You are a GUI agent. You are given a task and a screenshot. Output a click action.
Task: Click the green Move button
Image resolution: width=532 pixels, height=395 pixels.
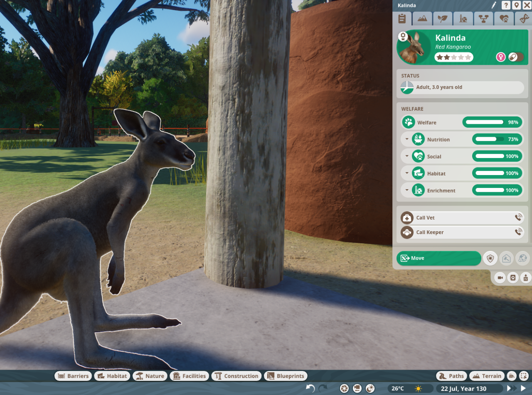coord(438,258)
